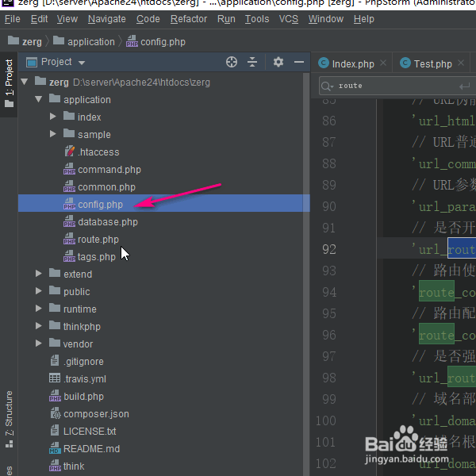Expand the vendor folder arrow
476x476 pixels.
(x=39, y=344)
